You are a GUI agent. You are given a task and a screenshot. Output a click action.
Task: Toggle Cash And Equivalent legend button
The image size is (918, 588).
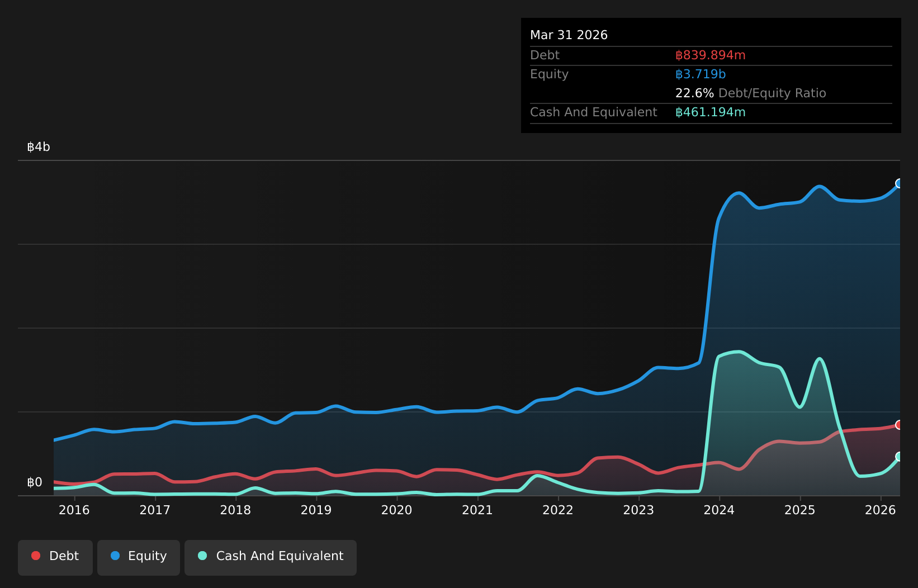tap(271, 557)
